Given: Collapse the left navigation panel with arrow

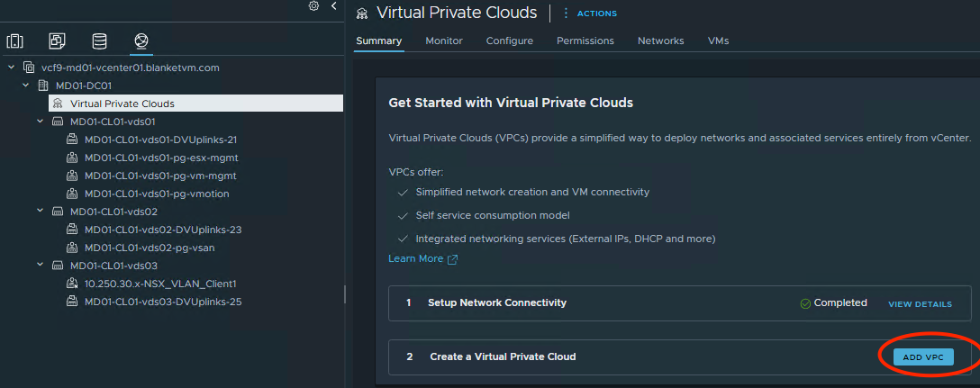Looking at the screenshot, I should [x=334, y=6].
